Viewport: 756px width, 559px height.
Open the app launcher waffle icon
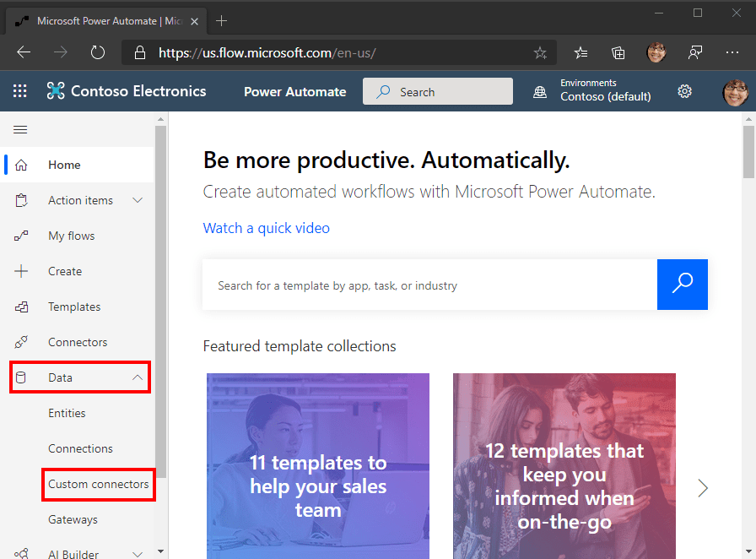19,90
